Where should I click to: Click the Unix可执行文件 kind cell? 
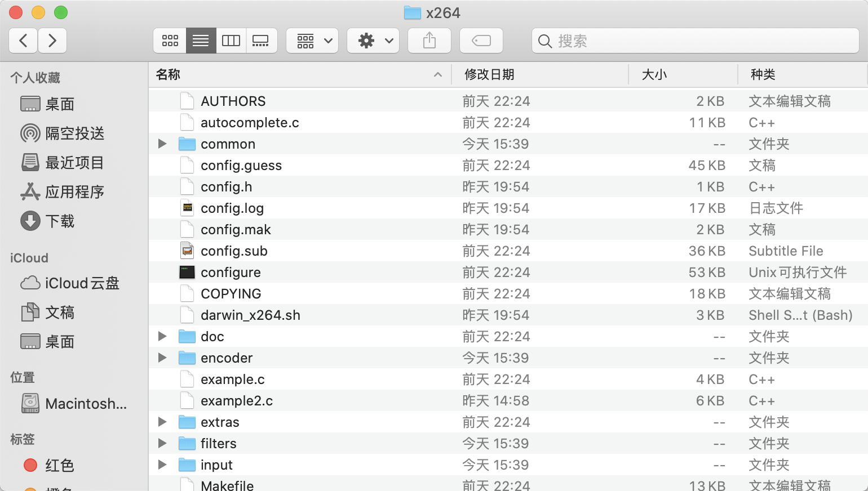[x=798, y=273]
